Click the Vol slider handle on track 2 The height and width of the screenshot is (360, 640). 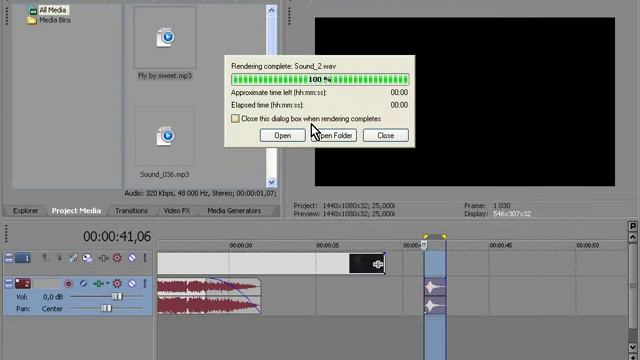tap(117, 297)
